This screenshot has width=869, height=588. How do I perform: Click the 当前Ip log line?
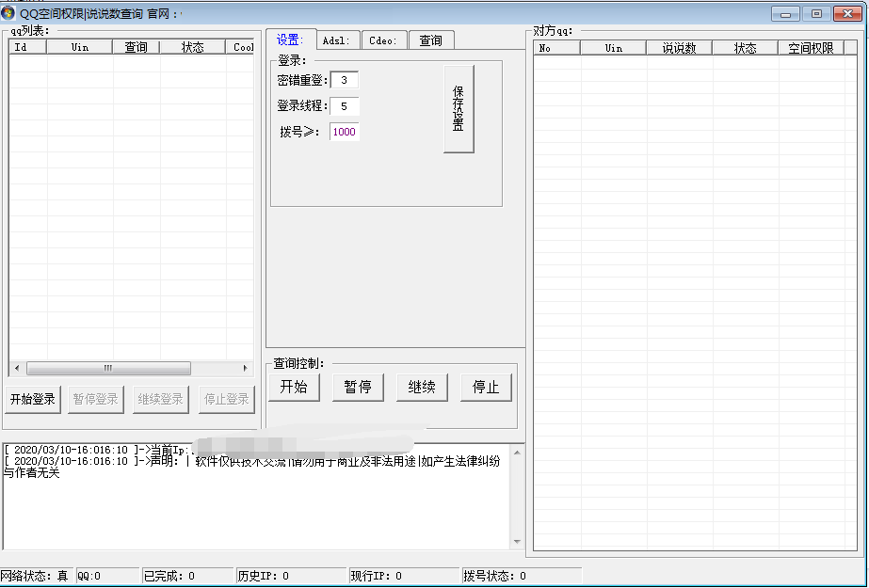(100, 450)
